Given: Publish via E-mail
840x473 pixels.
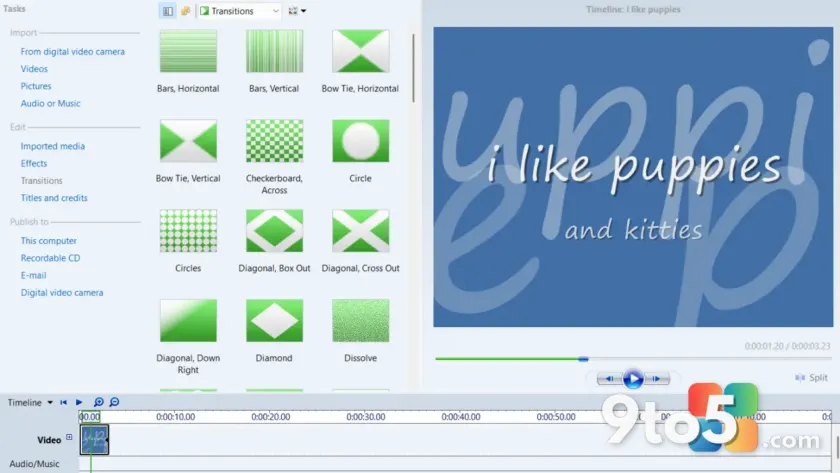Looking at the screenshot, I should [x=33, y=275].
